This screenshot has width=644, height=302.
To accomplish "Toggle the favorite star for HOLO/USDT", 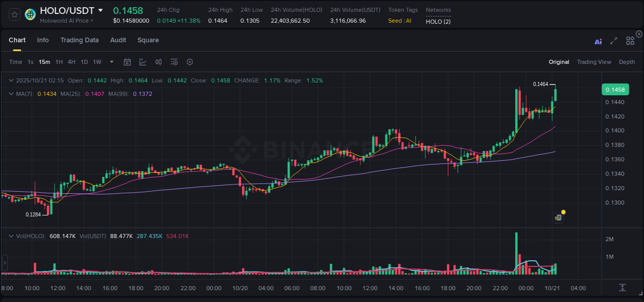I will click(14, 14).
